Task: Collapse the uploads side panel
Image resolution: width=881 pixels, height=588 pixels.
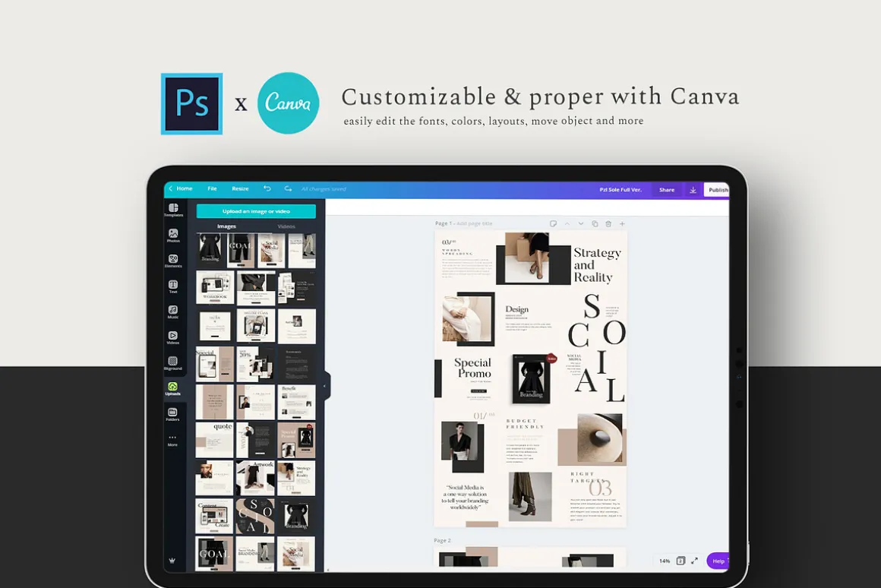Action: [325, 386]
